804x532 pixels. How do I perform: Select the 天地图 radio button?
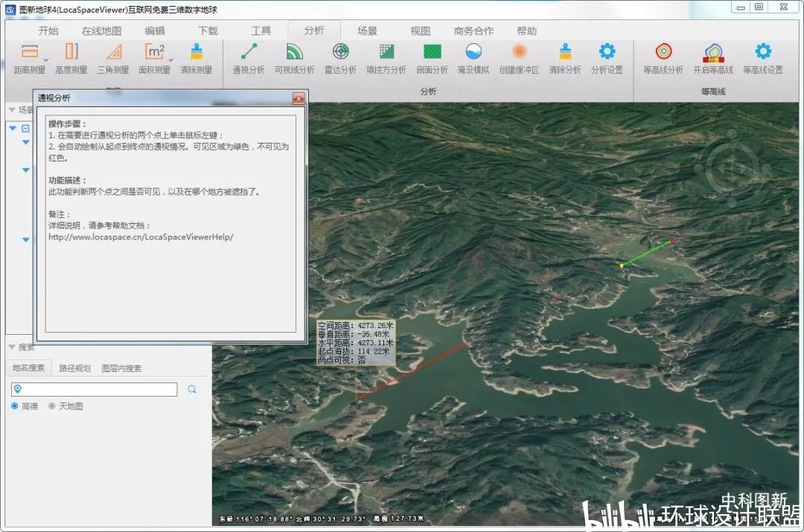51,406
